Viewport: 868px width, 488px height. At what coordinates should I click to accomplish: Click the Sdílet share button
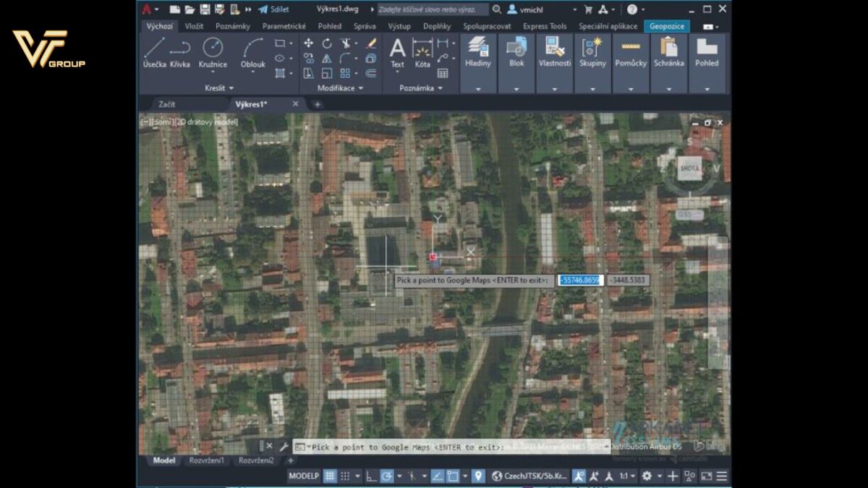tap(273, 9)
